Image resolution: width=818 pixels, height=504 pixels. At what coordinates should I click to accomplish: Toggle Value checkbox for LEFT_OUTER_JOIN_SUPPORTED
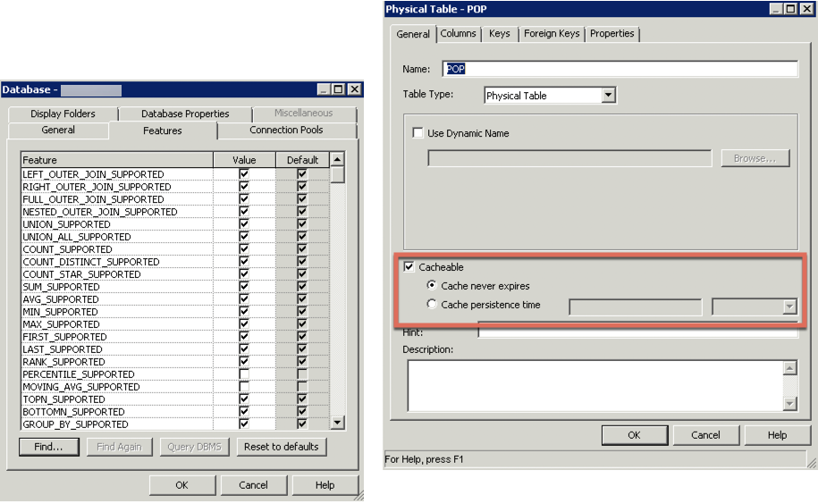point(244,173)
